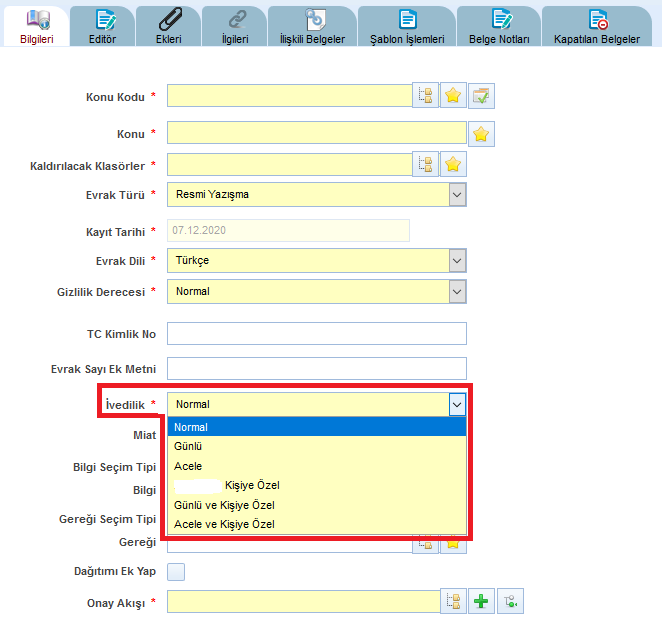Click the TC Kimlik No input field
The width and height of the screenshot is (662, 638).
(316, 333)
